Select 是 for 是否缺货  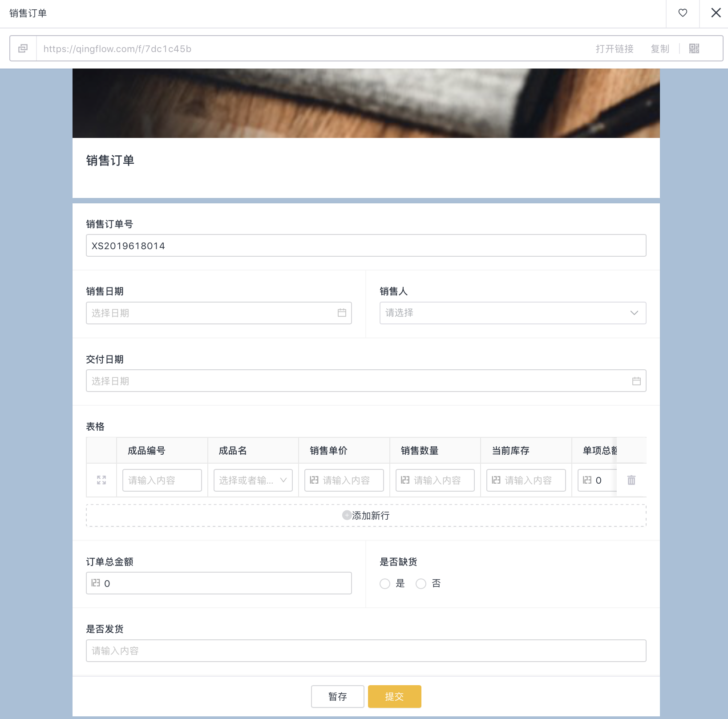(385, 584)
